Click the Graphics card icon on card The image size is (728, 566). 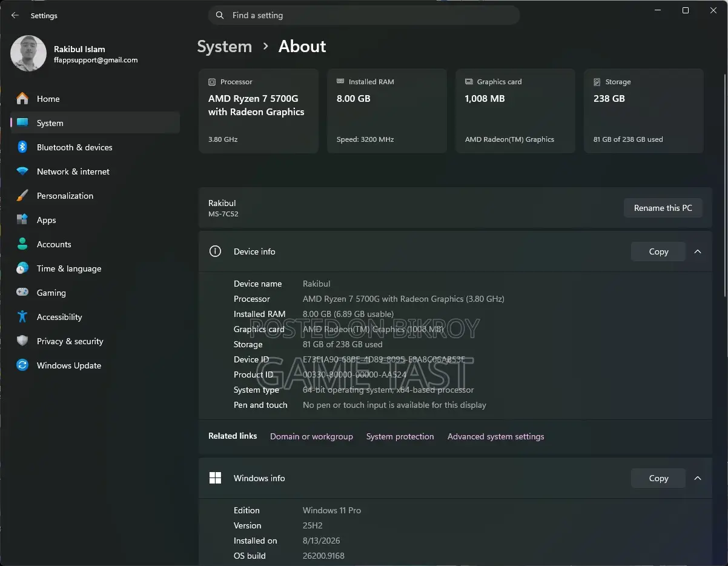[469, 82]
